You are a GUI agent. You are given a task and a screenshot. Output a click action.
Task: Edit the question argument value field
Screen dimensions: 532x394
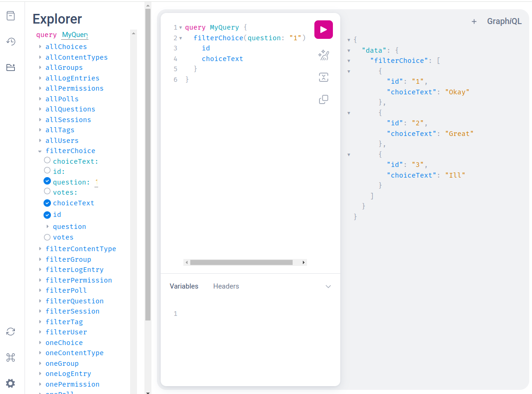pos(96,182)
